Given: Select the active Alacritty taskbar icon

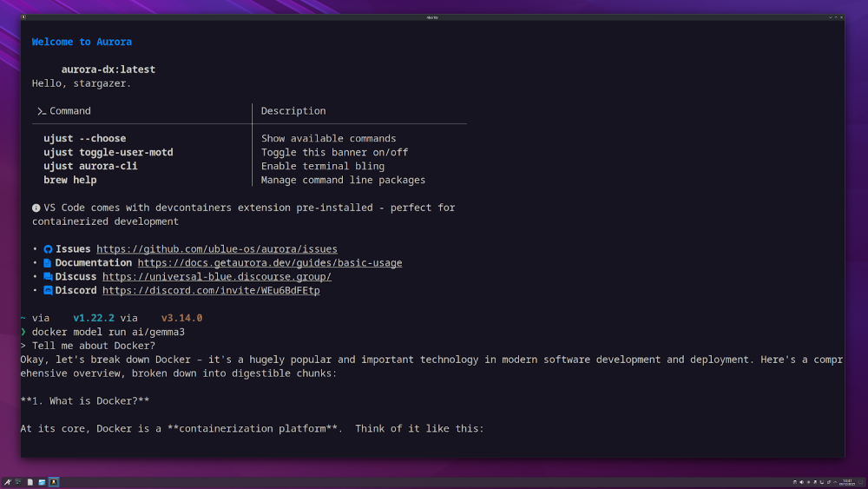Looking at the screenshot, I should tap(54, 482).
